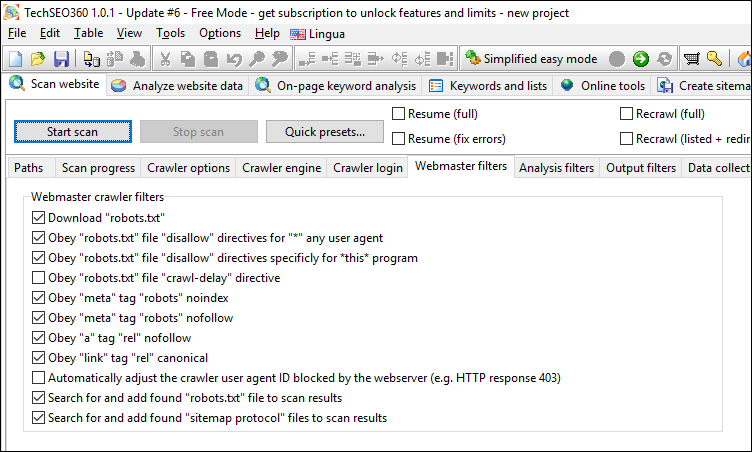Enable automatically adjust crawler user agent ID
Screen dimensions: 752x452
(x=39, y=378)
